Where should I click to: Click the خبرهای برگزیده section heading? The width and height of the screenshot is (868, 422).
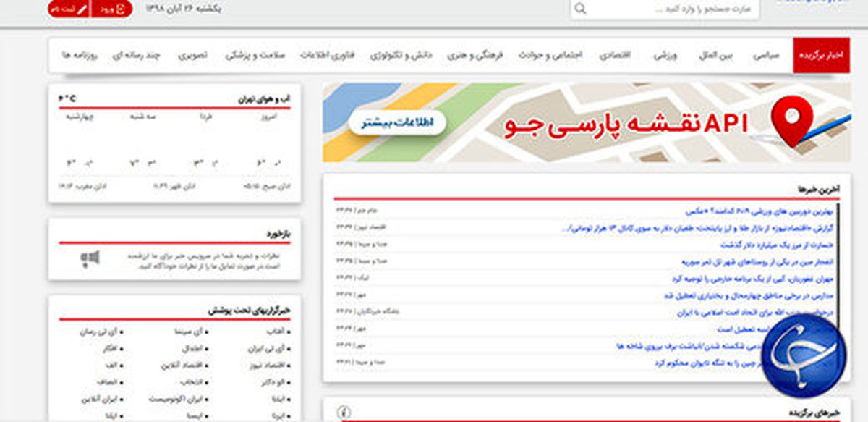815,412
